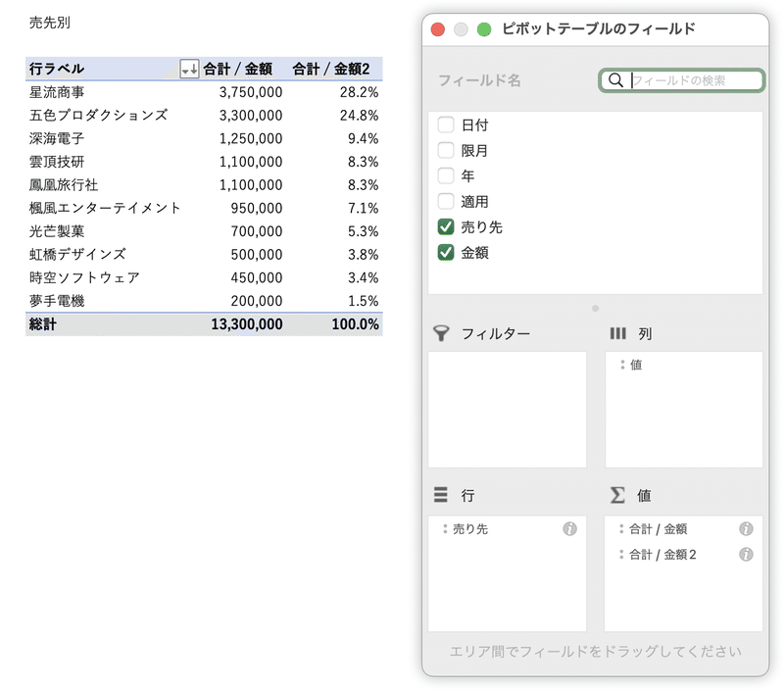
Task: Uncheck the 売り先 field checkbox
Action: pyautogui.click(x=446, y=227)
